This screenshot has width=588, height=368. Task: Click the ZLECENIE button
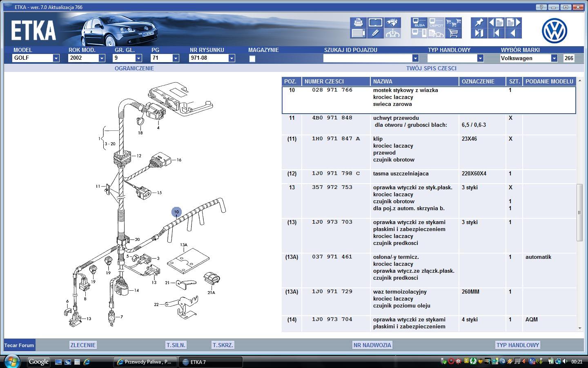point(83,345)
